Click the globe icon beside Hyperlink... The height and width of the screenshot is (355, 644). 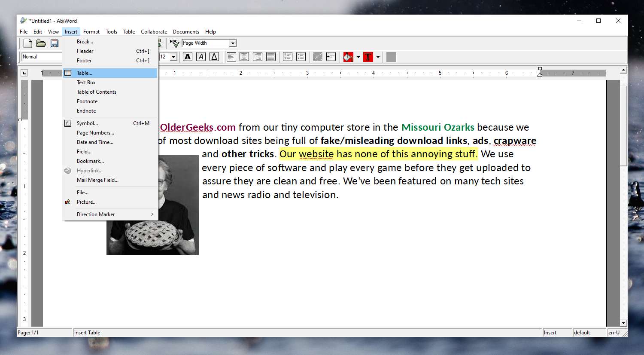pos(68,171)
